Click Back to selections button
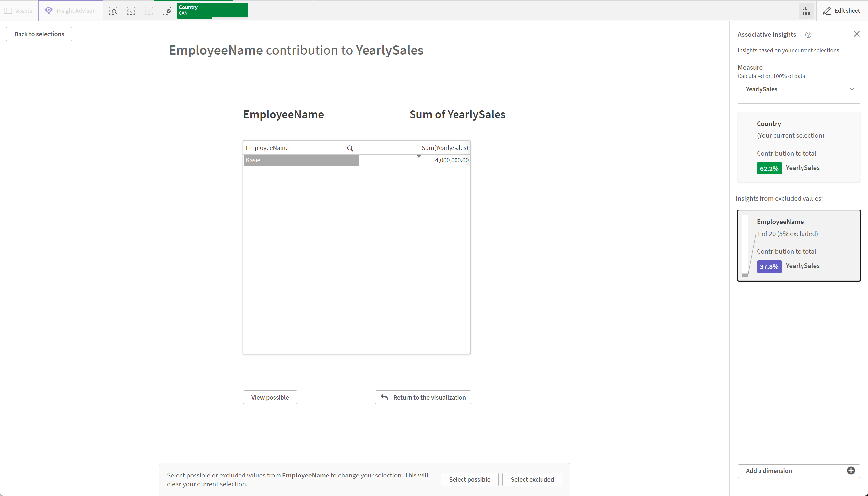The image size is (868, 496). point(39,34)
